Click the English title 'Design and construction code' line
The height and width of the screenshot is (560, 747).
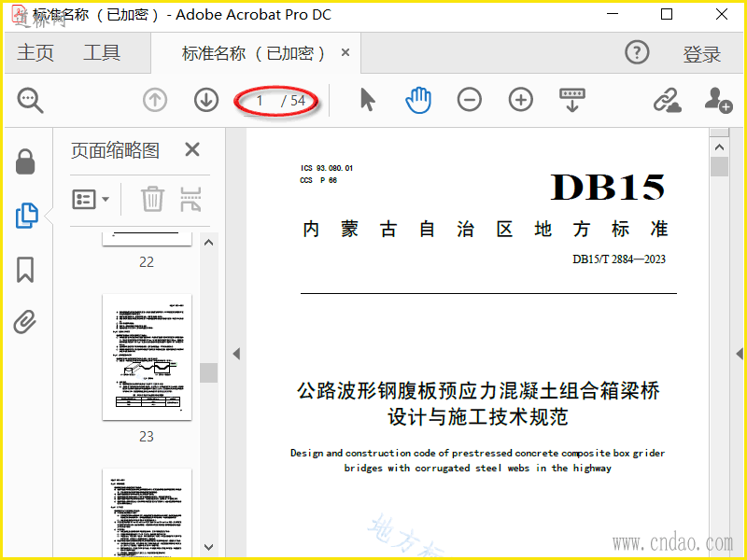click(478, 453)
